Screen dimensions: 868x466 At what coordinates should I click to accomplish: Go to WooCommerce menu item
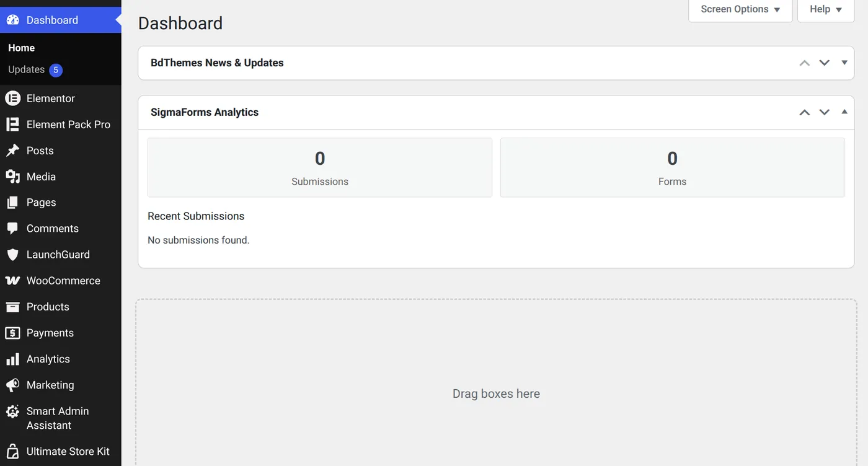61,280
